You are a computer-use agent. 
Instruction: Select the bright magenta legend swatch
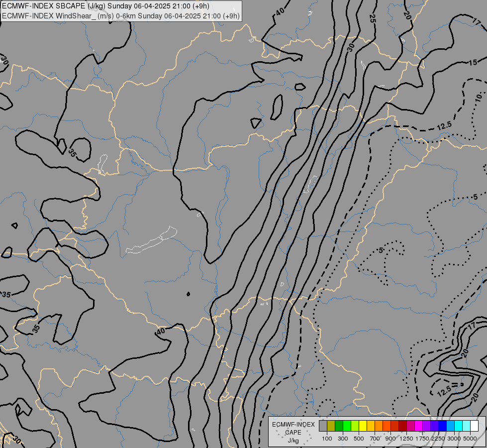click(419, 426)
